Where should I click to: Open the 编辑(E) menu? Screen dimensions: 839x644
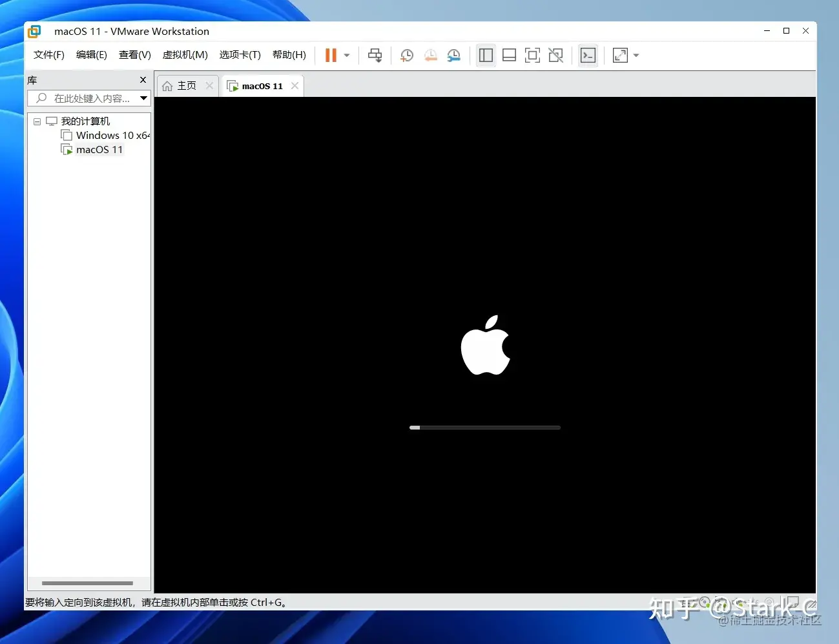point(92,55)
